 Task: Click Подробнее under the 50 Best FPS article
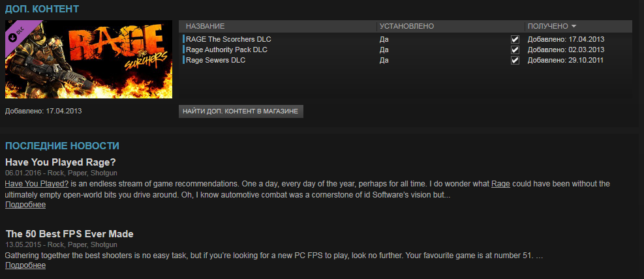(25, 265)
